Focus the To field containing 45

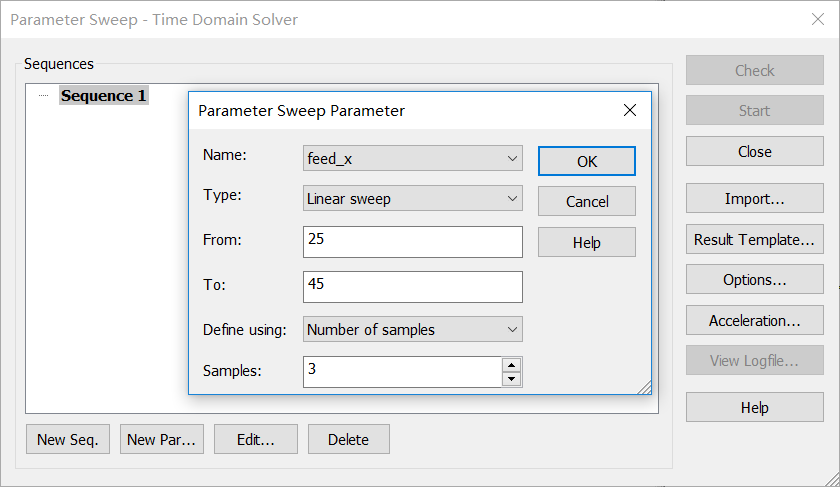point(412,287)
